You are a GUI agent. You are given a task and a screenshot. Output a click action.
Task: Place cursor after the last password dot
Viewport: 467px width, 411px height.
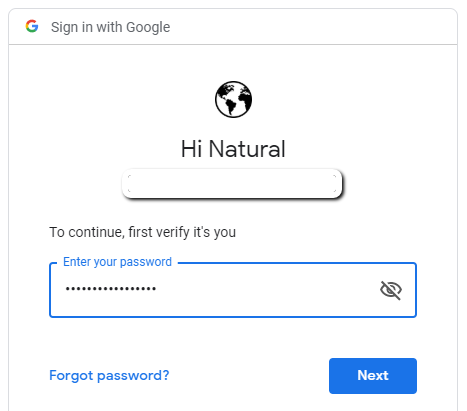coord(157,289)
